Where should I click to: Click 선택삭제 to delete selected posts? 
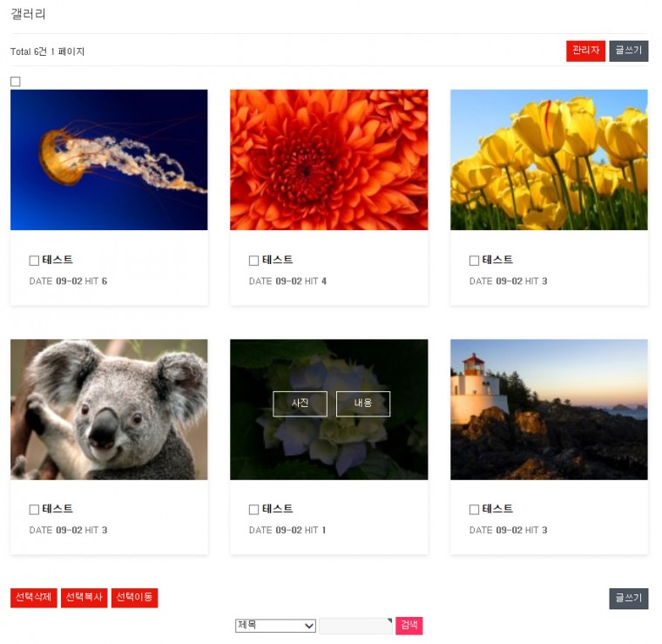point(34,598)
